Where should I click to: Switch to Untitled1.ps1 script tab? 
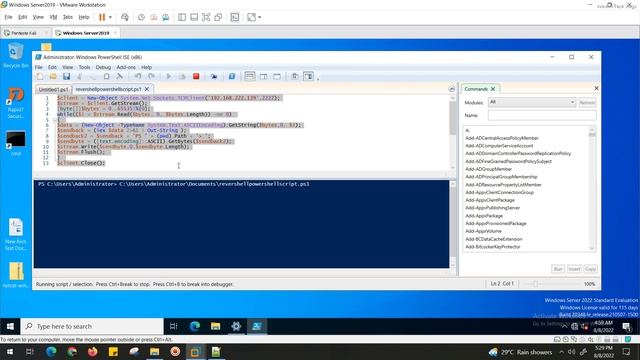point(53,89)
